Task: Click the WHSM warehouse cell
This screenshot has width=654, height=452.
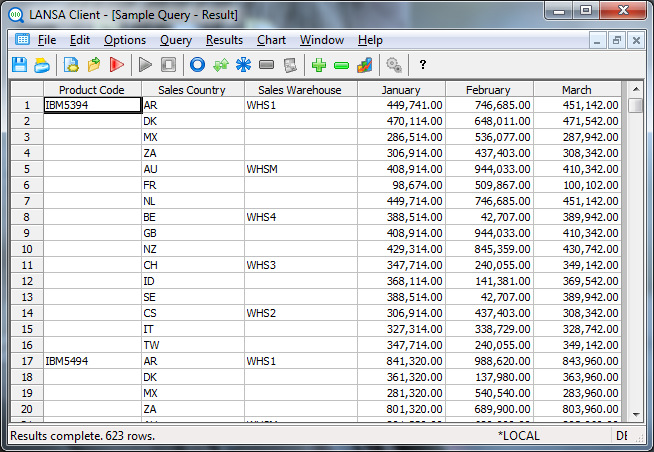Action: point(301,169)
